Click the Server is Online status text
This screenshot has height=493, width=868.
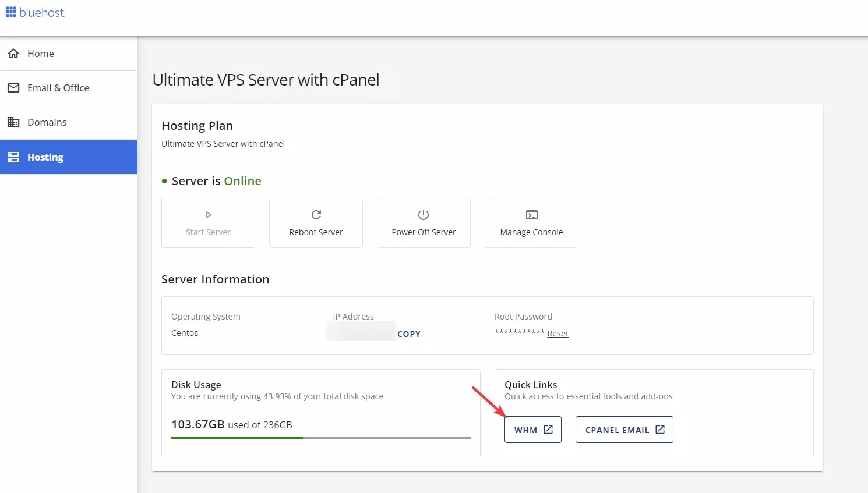tap(217, 181)
